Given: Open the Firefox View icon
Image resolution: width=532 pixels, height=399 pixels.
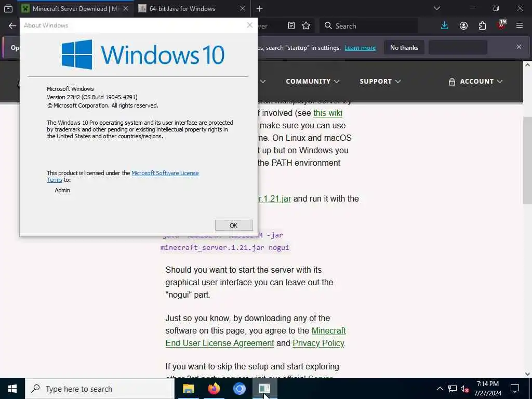Looking at the screenshot, I should (8, 9).
